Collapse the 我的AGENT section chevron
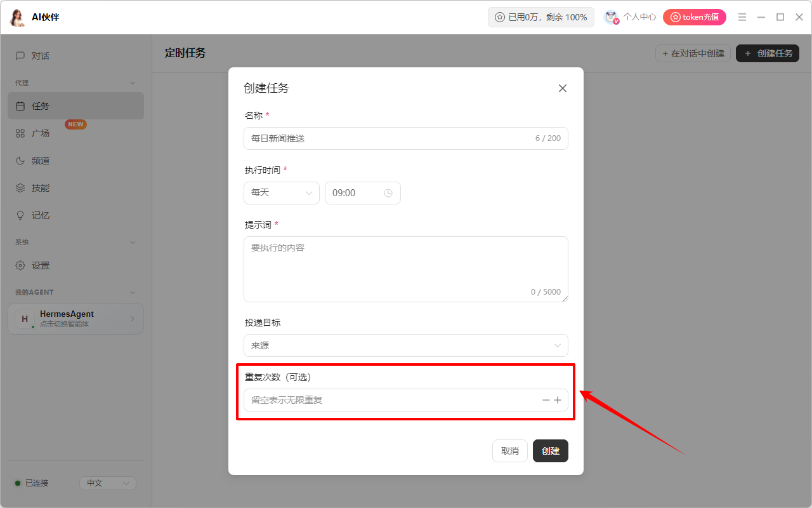Image resolution: width=812 pixels, height=508 pixels. (133, 293)
